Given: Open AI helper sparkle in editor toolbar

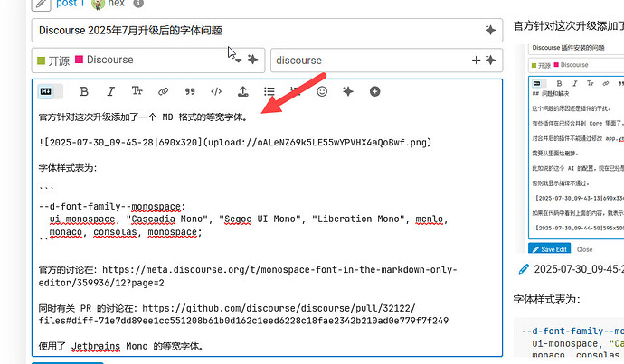Looking at the screenshot, I should click(348, 92).
